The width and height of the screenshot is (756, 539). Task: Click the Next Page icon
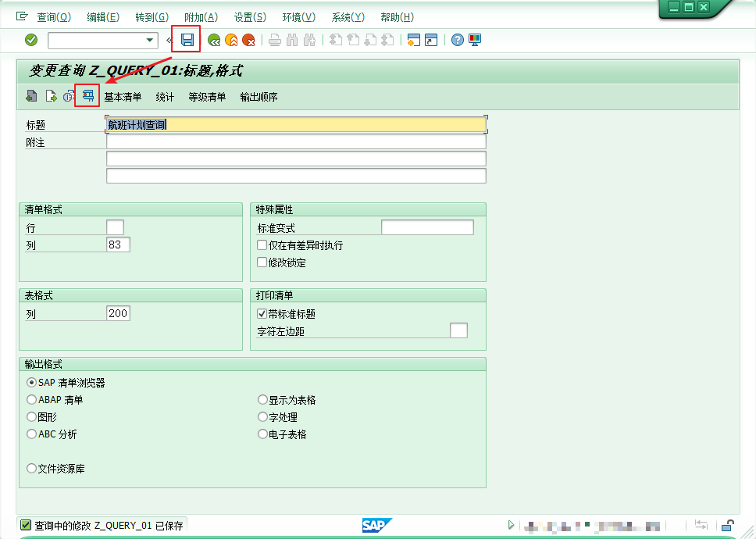coord(370,40)
